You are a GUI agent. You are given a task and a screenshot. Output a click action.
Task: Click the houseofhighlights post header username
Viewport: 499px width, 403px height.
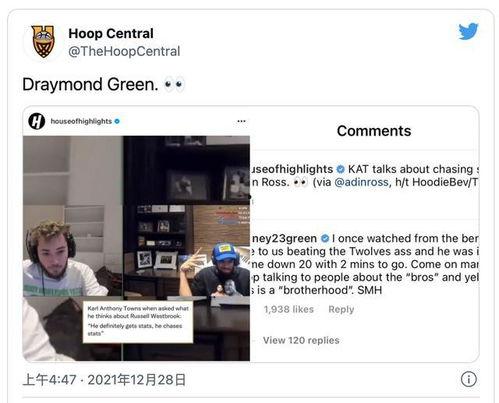81,121
